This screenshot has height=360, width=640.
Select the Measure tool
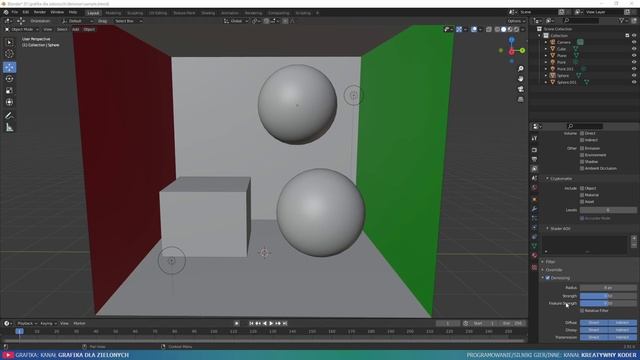(9, 128)
